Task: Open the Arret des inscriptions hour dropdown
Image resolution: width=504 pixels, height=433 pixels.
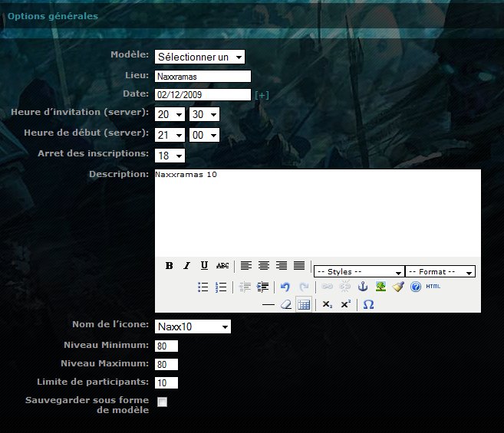Action: [x=170, y=156]
